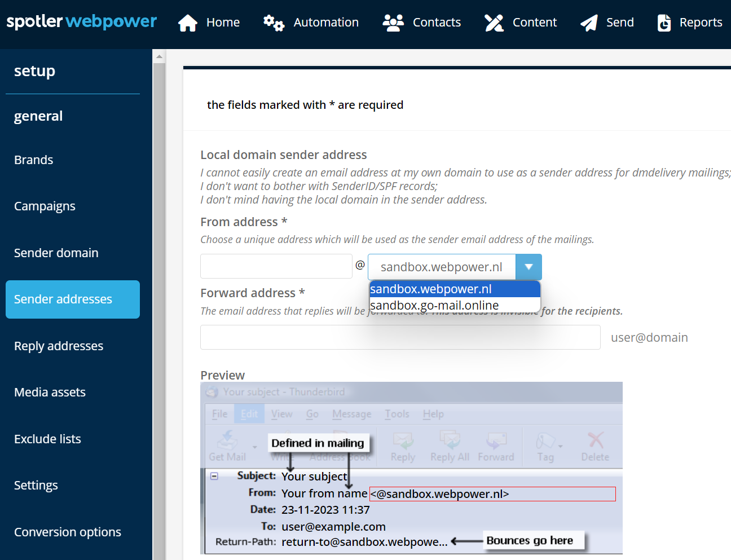Open Reply addresses in sidebar
Screen dimensions: 731x560
tap(59, 346)
